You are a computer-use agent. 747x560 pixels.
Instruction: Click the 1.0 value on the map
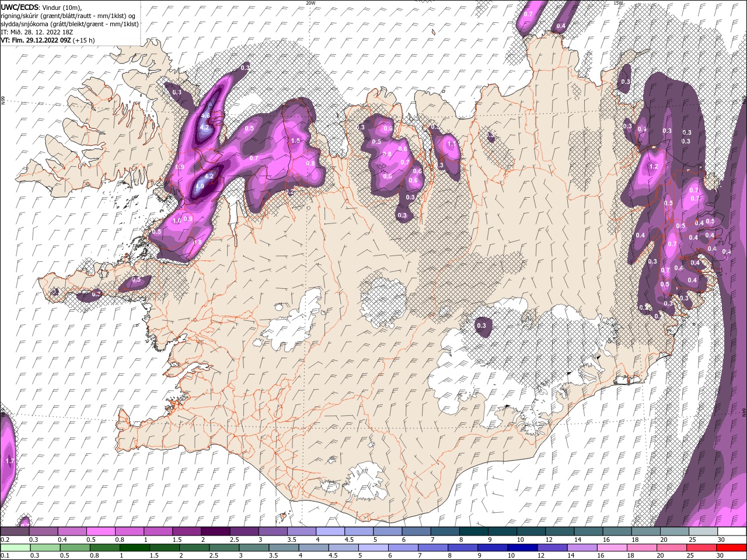point(176,221)
